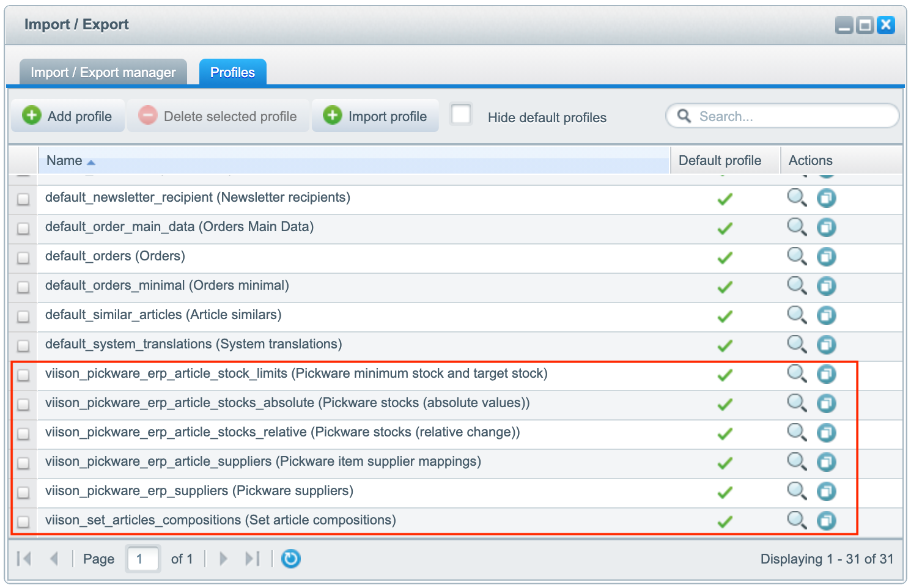Image resolution: width=911 pixels, height=588 pixels.
Task: Duplicate the default_newsletter_recipient profile
Action: (x=827, y=198)
